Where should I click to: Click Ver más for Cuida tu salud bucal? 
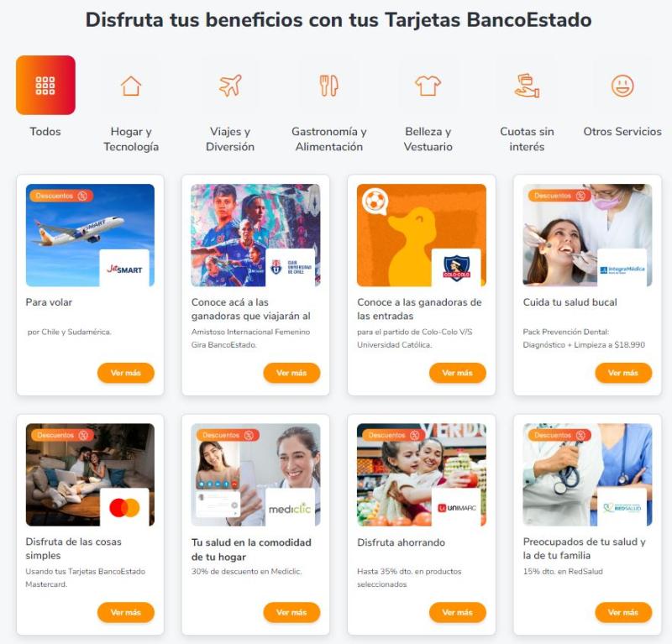point(623,373)
